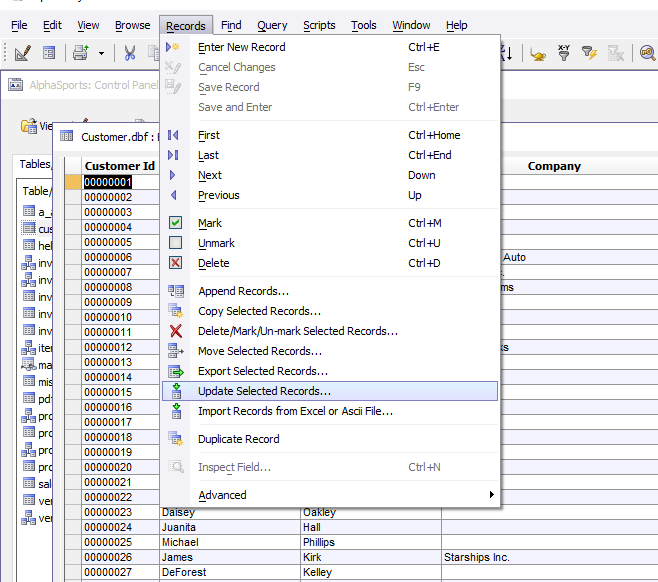This screenshot has width=658, height=582.
Task: Click the printer icon in toolbar
Action: point(81,53)
